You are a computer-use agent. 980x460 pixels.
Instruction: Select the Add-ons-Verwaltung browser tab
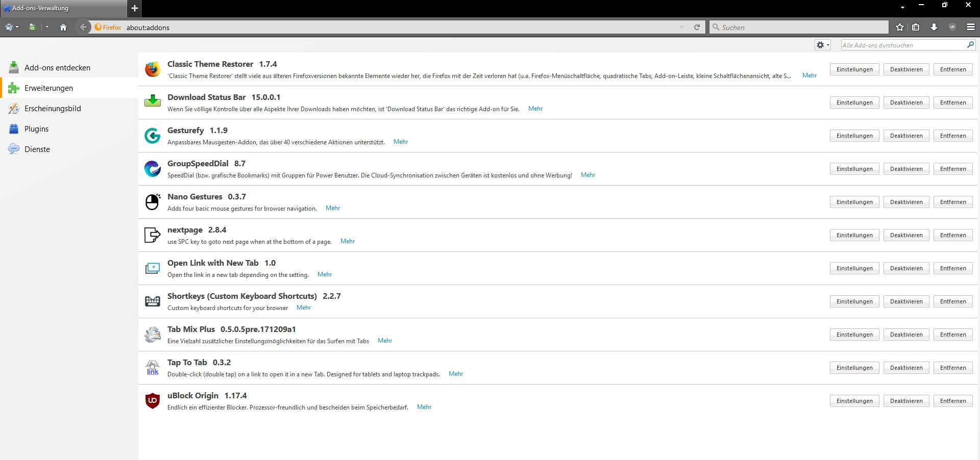[x=63, y=8]
